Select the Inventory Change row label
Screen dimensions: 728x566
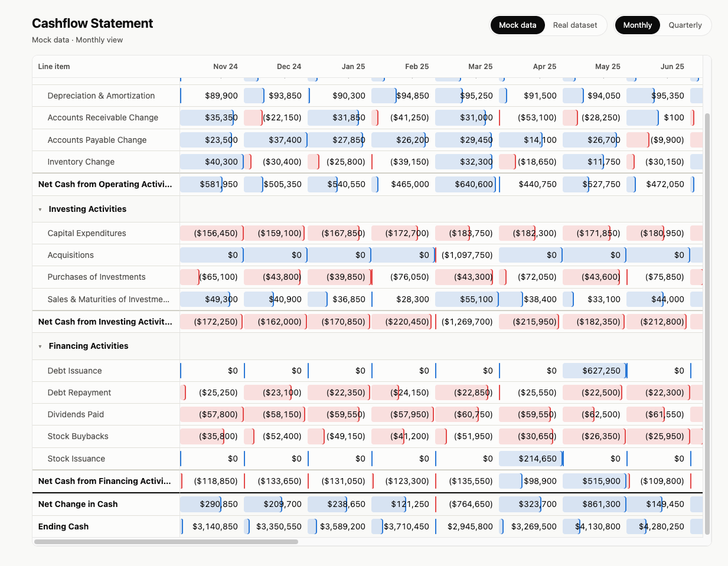81,162
